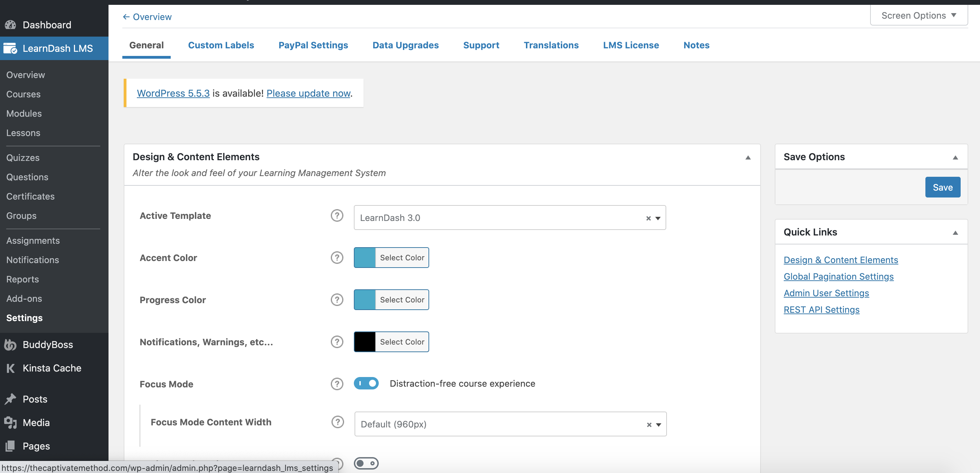
Task: Open Add-ons in the sidebar
Action: point(24,299)
